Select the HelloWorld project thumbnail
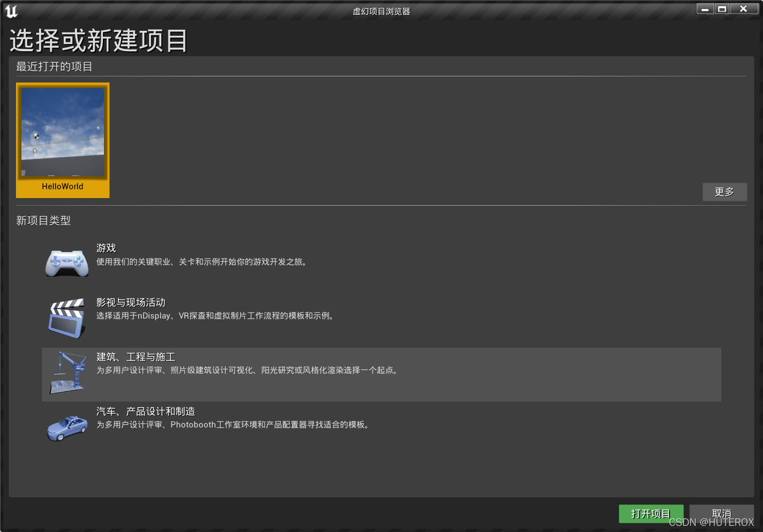The image size is (763, 532). pyautogui.click(x=62, y=132)
